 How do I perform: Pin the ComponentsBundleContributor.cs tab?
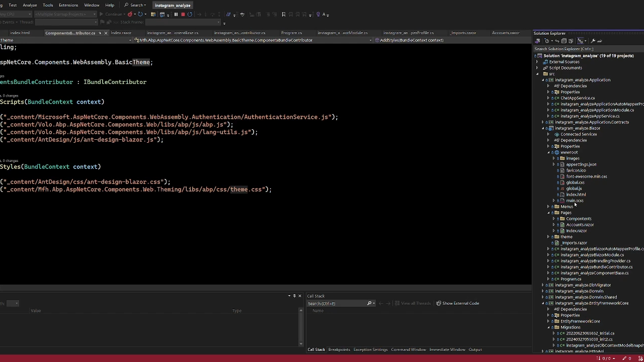click(x=100, y=33)
